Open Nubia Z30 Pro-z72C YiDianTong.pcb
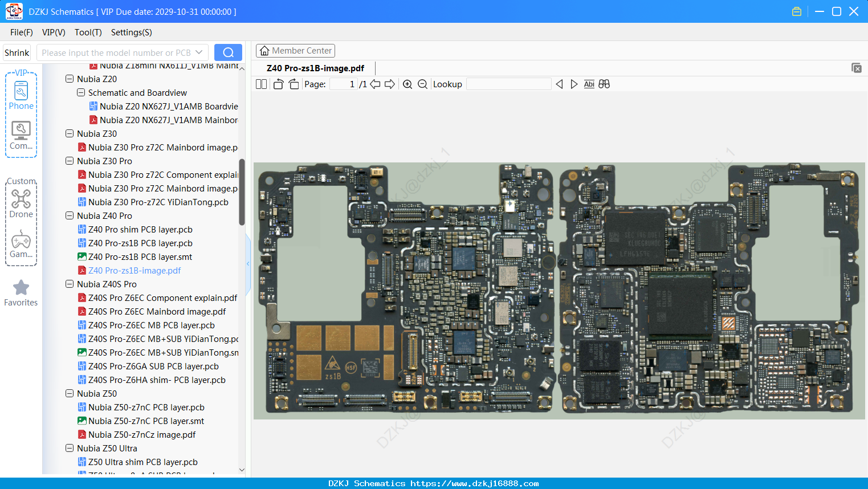The width and height of the screenshot is (868, 489). pos(153,202)
